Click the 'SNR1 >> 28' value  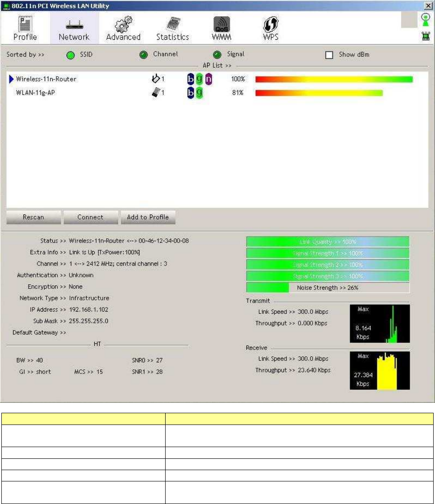147,372
